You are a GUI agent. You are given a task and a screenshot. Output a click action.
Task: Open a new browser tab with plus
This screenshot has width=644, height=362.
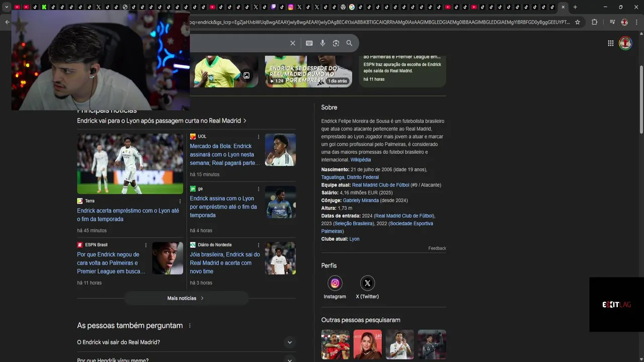pos(575,7)
